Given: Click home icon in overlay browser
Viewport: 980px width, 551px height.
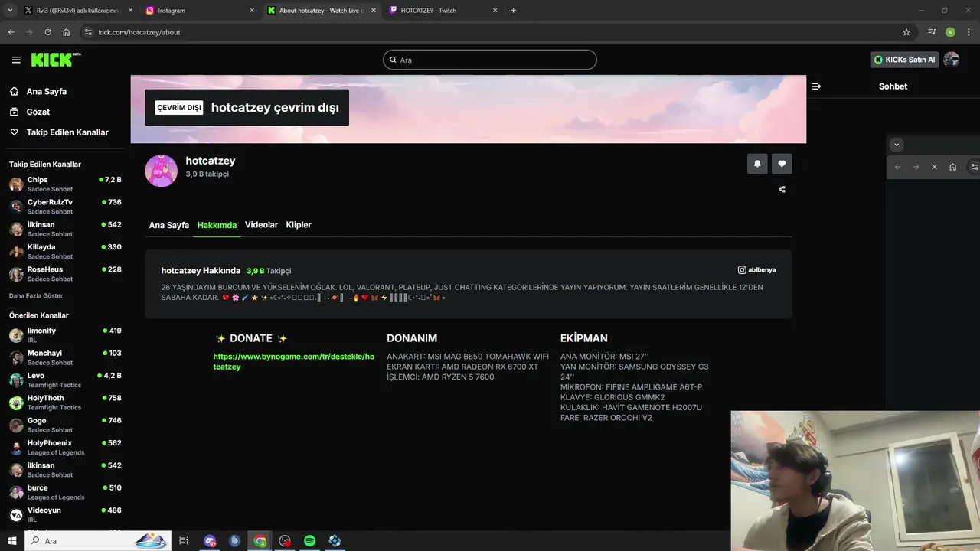Looking at the screenshot, I should point(952,167).
